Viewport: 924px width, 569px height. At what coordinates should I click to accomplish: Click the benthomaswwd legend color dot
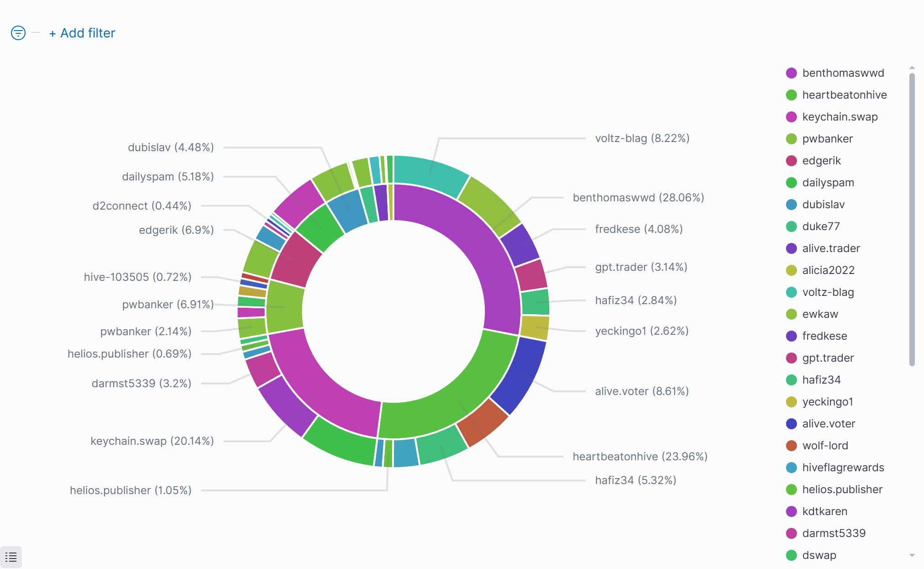point(791,73)
